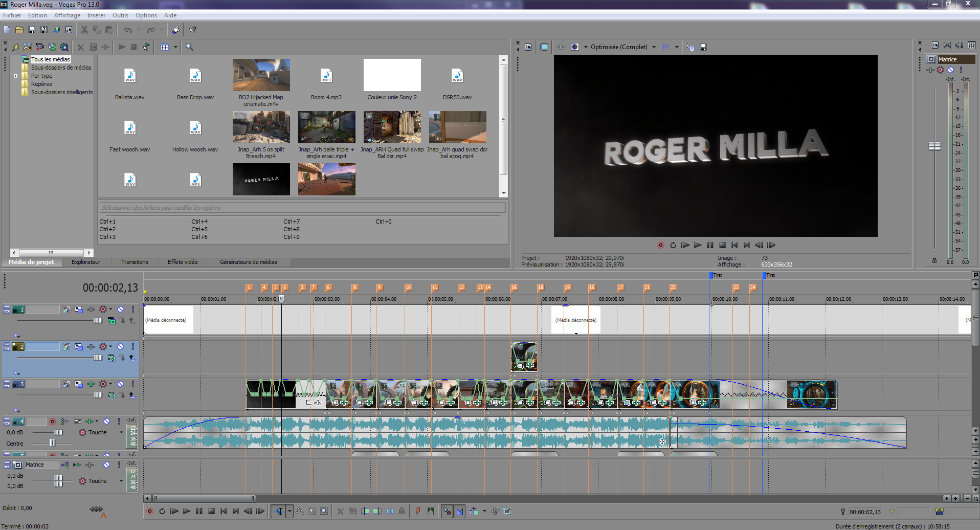This screenshot has width=980, height=530.
Task: Open the Project Media Views dropdown arrow
Action: 175,47
